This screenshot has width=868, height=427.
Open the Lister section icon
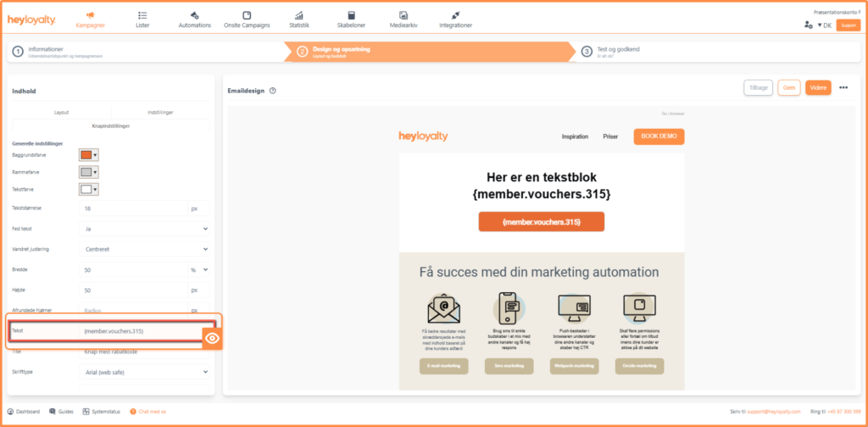coord(142,15)
